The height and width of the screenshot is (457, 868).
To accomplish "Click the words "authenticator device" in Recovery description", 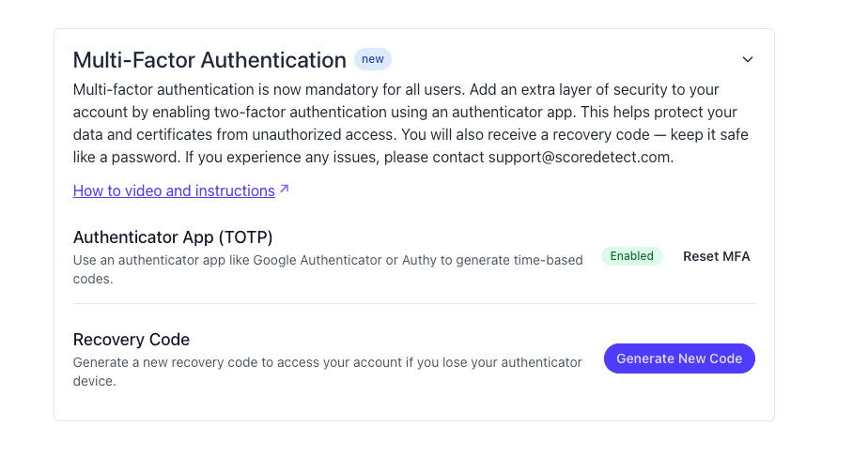I will tap(536, 362).
